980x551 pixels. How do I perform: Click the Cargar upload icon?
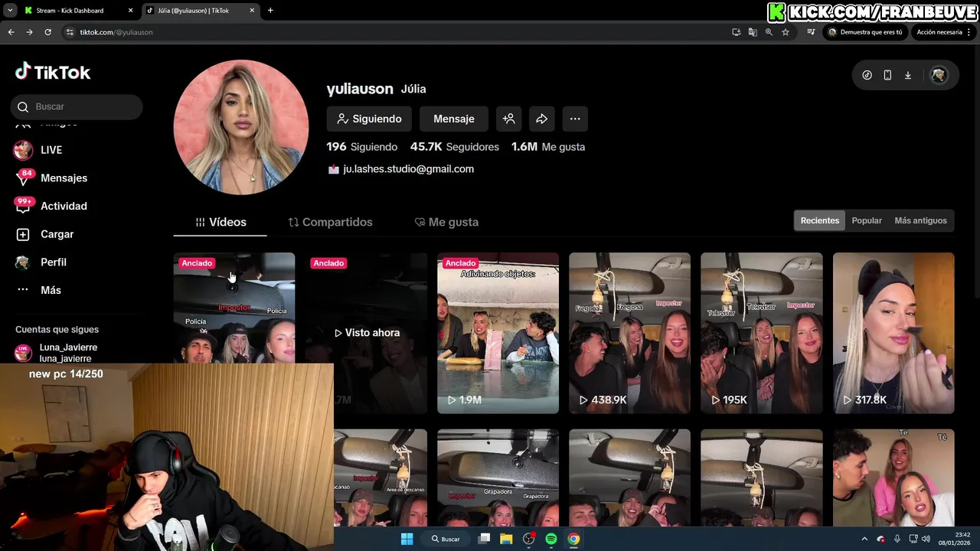point(23,234)
